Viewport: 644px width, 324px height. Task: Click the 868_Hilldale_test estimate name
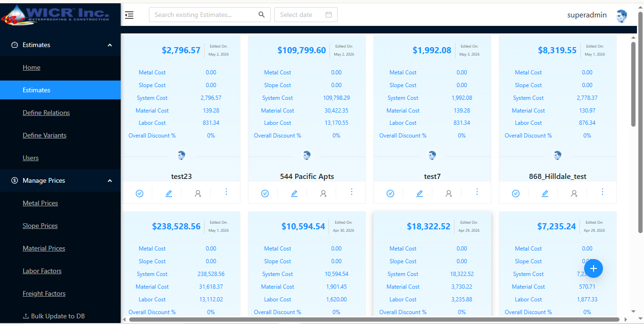558,177
